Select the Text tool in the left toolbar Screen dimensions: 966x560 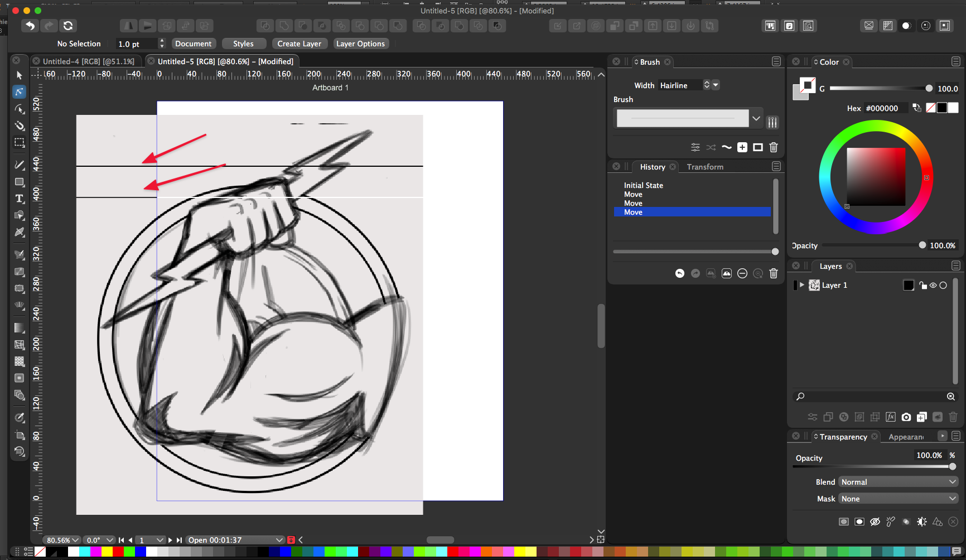pyautogui.click(x=20, y=199)
